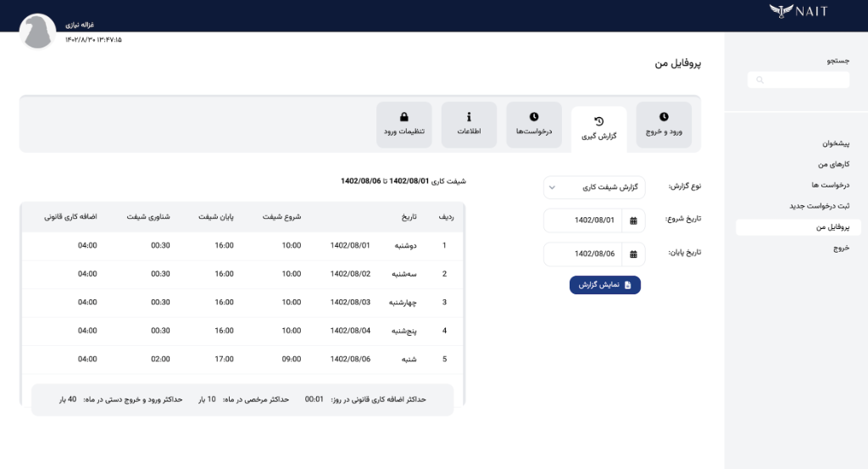This screenshot has width=868, height=469.
Task: Open calendar icon for تاریخ پایان
Action: [x=633, y=254]
